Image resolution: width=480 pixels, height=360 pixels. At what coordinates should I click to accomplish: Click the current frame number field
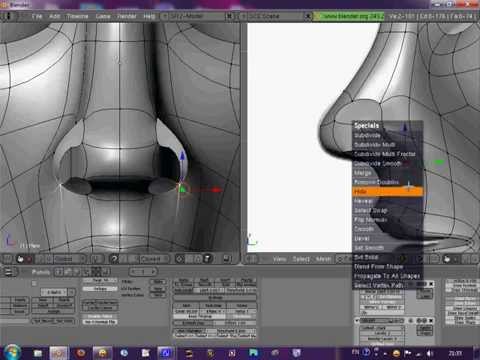coord(143,272)
